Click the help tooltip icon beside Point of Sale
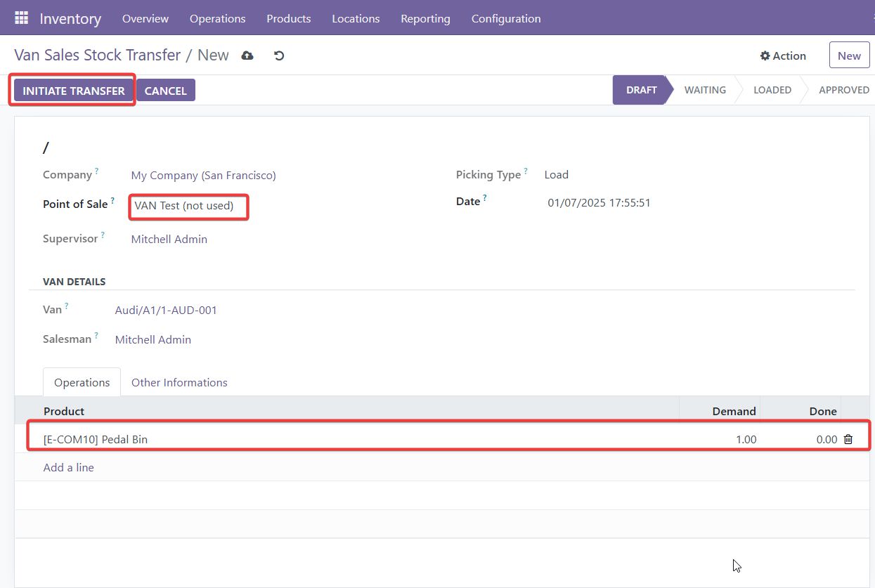The image size is (875, 588). [x=112, y=201]
